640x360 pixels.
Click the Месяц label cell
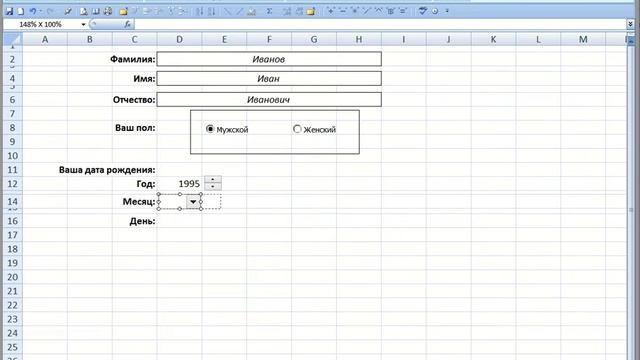[x=139, y=202]
